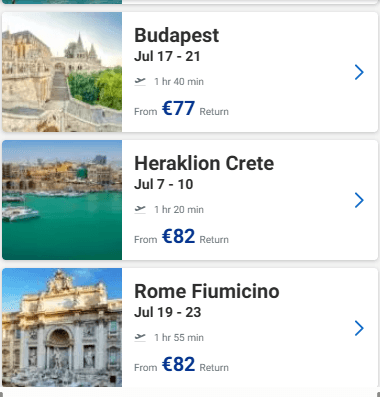Click the Jul 19 - 23 dates
Screen dimensions: 380x397
coord(168,312)
